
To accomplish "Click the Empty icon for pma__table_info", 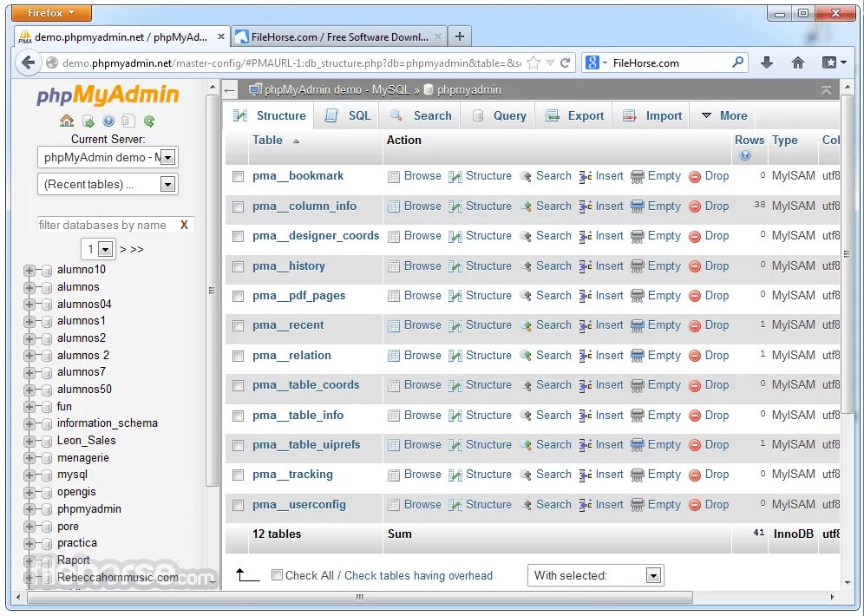I will (637, 416).
